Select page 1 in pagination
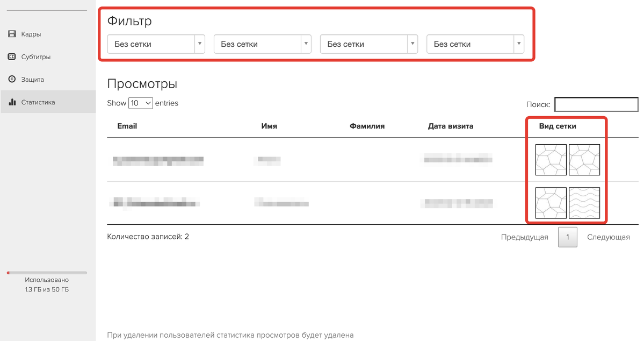 click(568, 237)
